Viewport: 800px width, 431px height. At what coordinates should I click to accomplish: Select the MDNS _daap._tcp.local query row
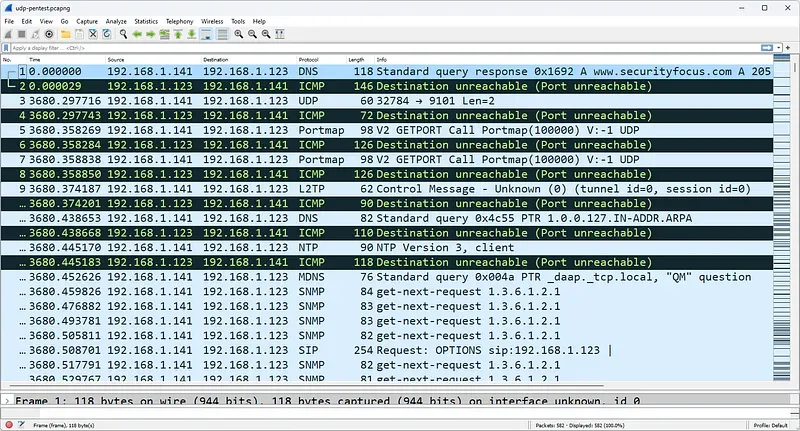387,277
